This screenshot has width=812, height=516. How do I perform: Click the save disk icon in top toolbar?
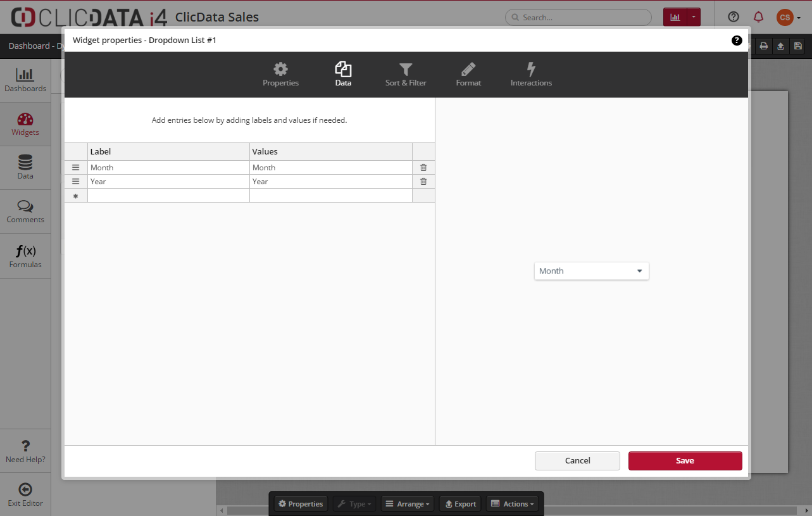(x=797, y=46)
